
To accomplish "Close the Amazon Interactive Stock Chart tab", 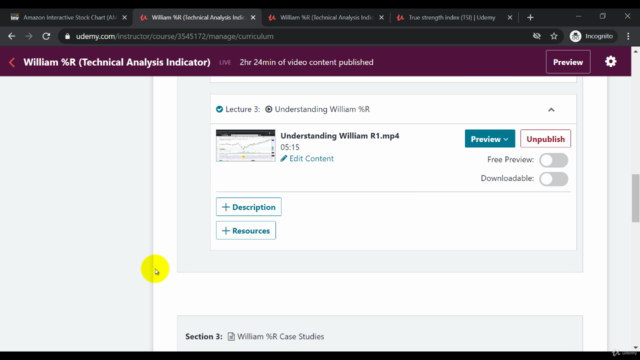I will (x=124, y=18).
